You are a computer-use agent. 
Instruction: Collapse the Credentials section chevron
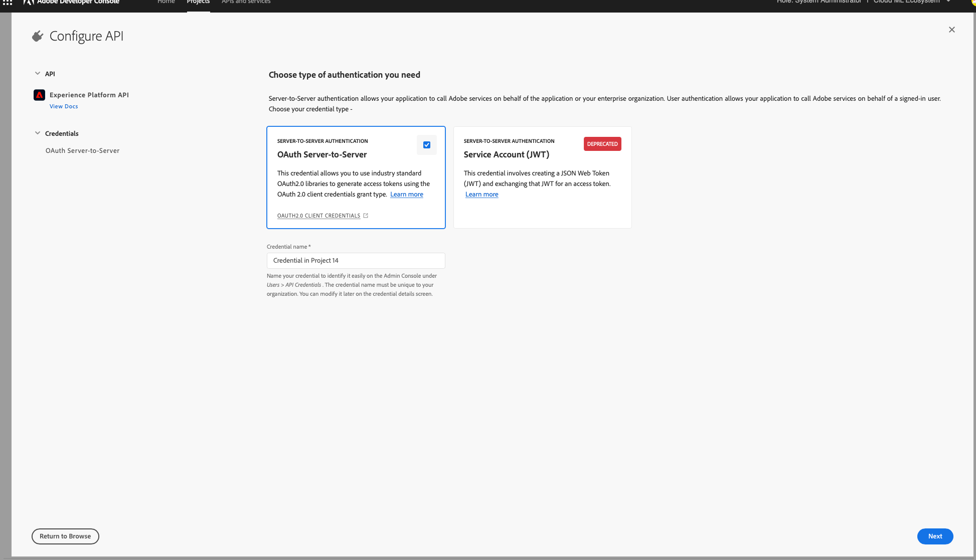[38, 133]
